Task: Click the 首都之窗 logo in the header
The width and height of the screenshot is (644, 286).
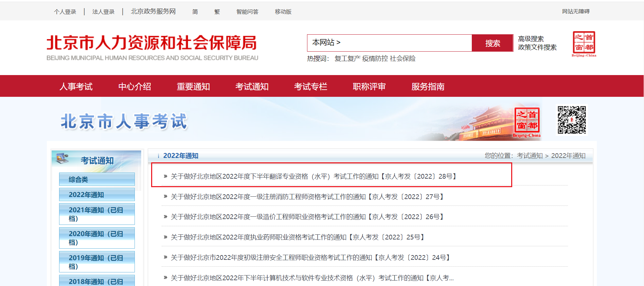Action: tap(584, 44)
